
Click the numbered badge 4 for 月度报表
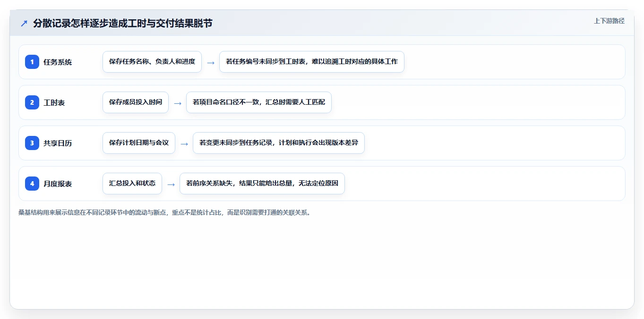click(x=32, y=184)
